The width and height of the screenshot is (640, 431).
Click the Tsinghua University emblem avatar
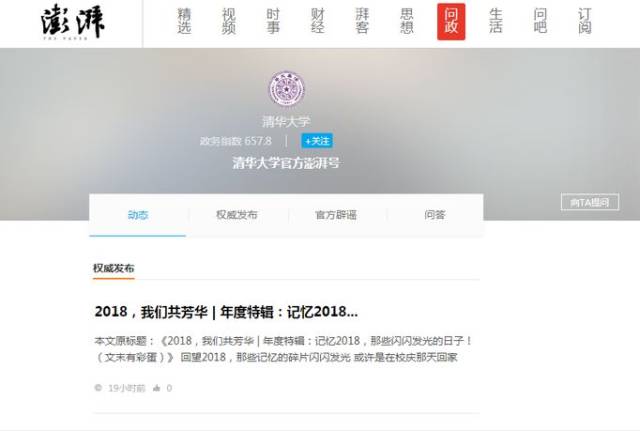287,89
